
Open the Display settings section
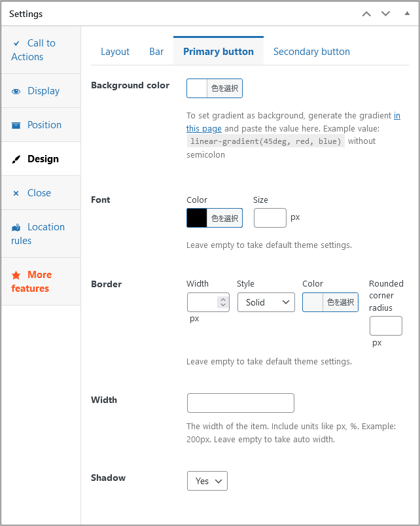[41, 91]
